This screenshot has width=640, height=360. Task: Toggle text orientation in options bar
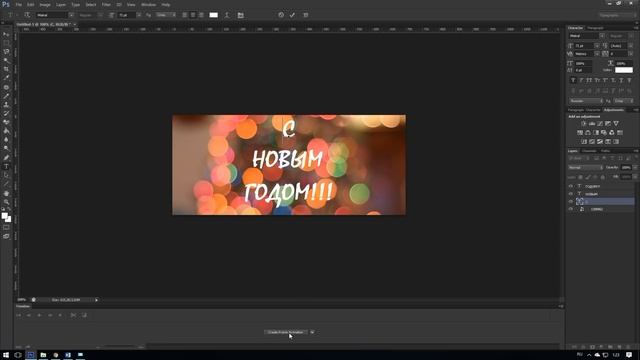click(27, 15)
